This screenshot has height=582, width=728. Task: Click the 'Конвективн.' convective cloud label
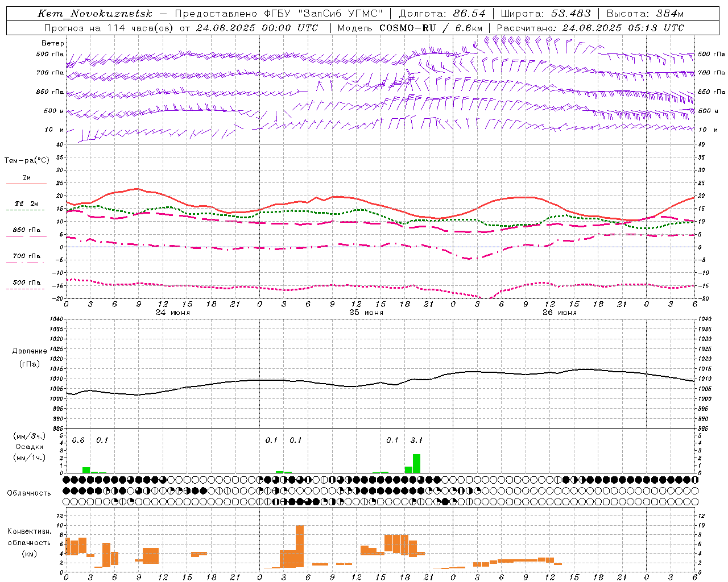pos(30,531)
